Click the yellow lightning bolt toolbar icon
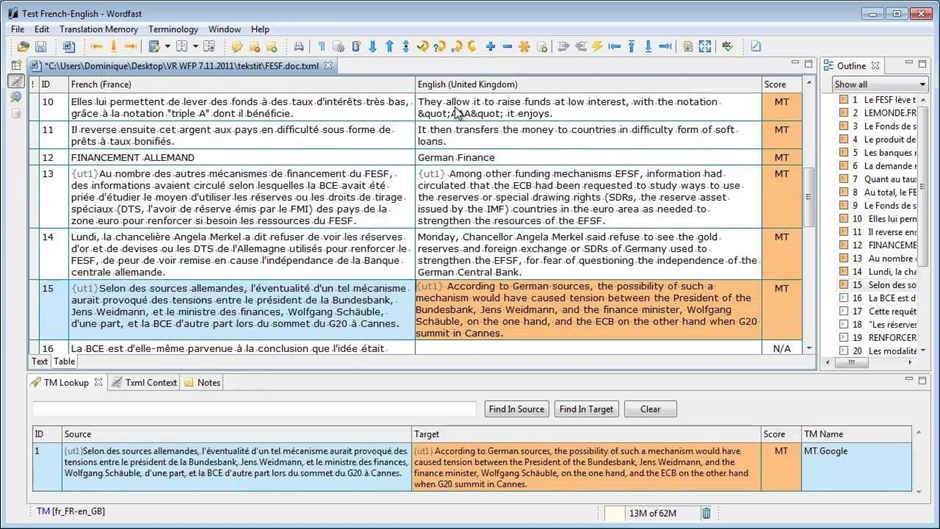The height and width of the screenshot is (529, 940). (x=597, y=47)
